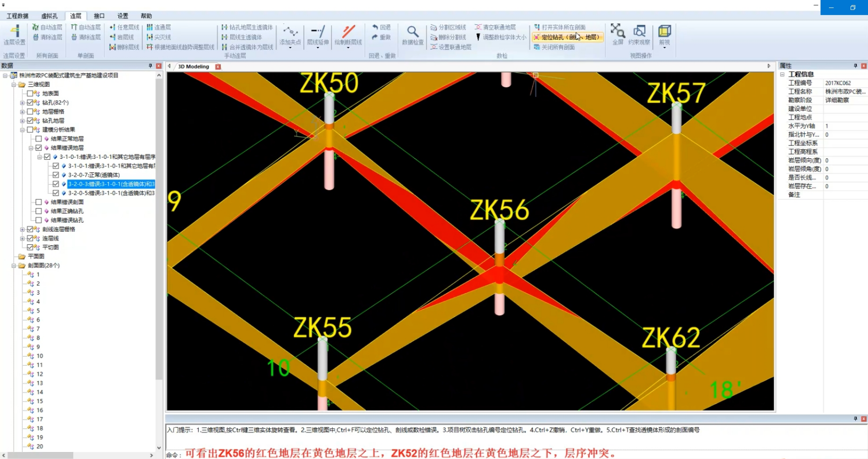Viewport: 868px width, 459px height.
Task: Click the 定位钻孔 locate borehole button
Action: [x=566, y=37]
